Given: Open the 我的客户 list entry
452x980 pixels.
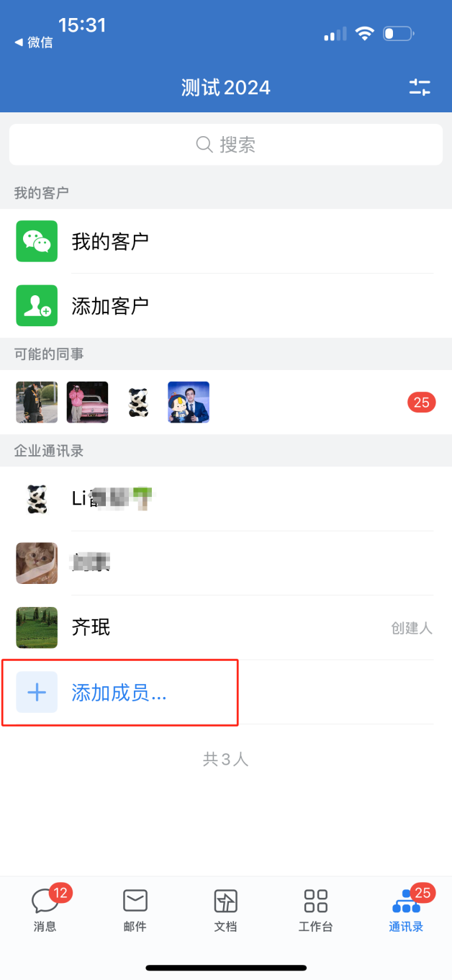Looking at the screenshot, I should 226,241.
